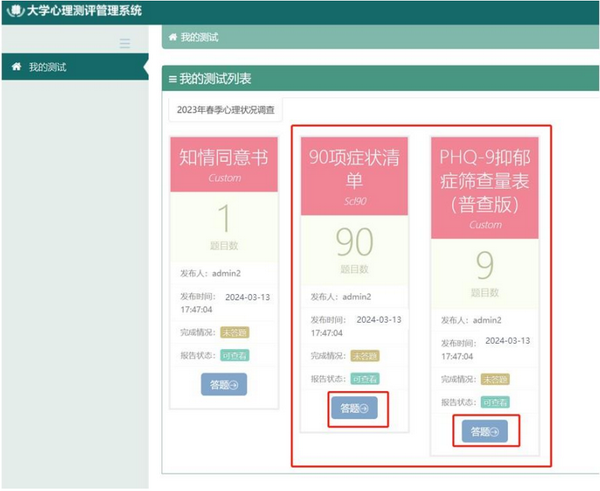Click the 可查看 badge on the 知情同意书 card

(x=235, y=354)
